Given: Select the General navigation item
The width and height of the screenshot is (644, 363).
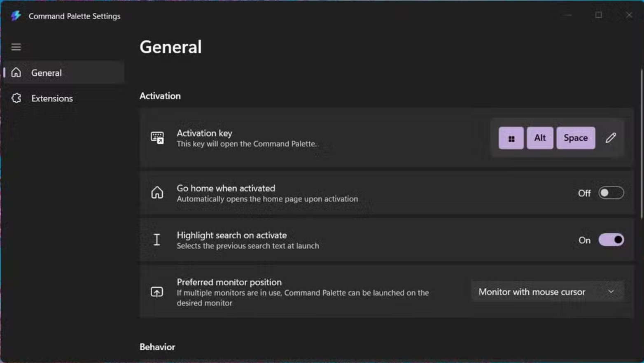Looking at the screenshot, I should click(64, 72).
